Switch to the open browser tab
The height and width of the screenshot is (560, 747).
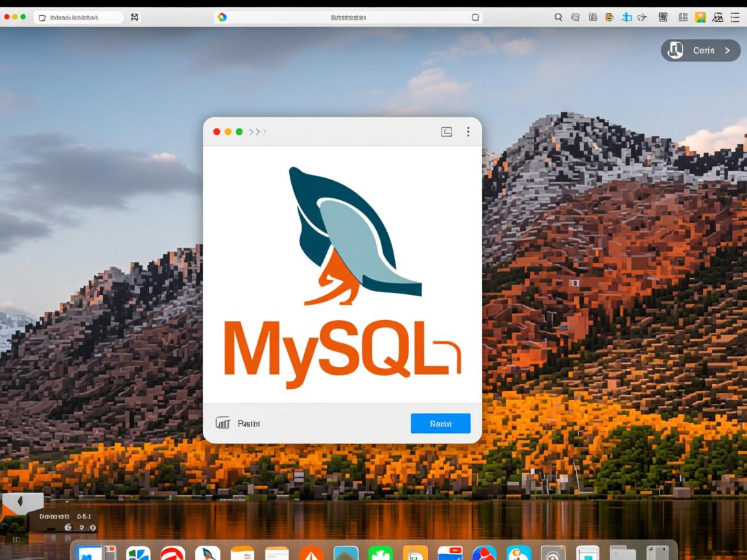pyautogui.click(x=347, y=17)
